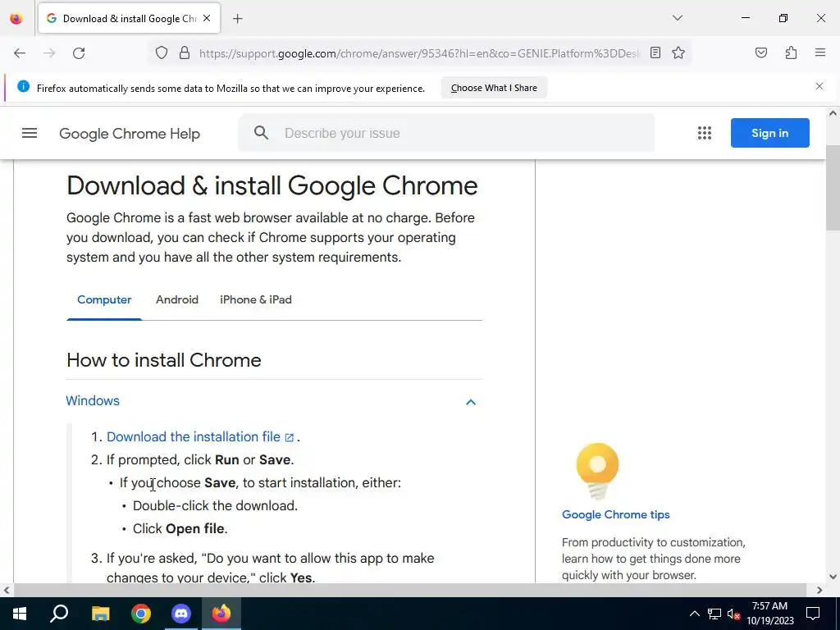Click the muted volume tray icon
Screen dimensions: 840x630
(734, 614)
